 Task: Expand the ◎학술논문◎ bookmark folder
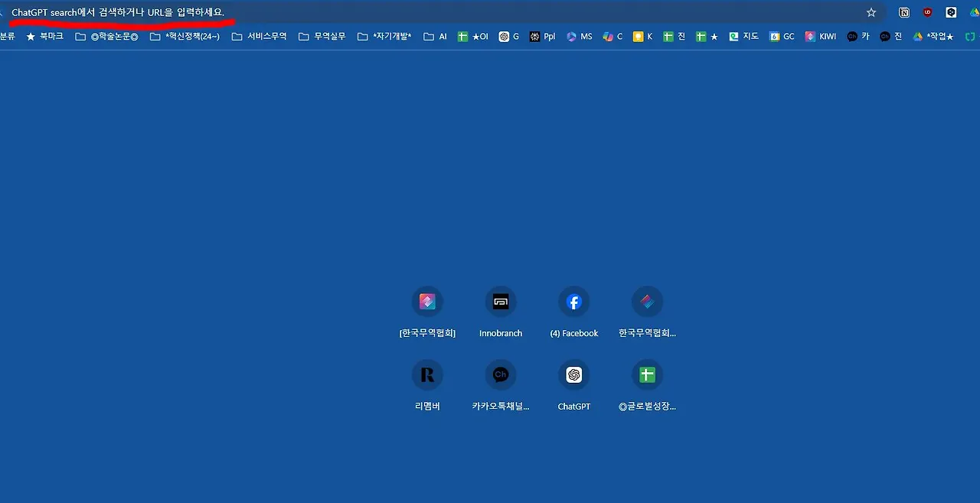pos(106,36)
